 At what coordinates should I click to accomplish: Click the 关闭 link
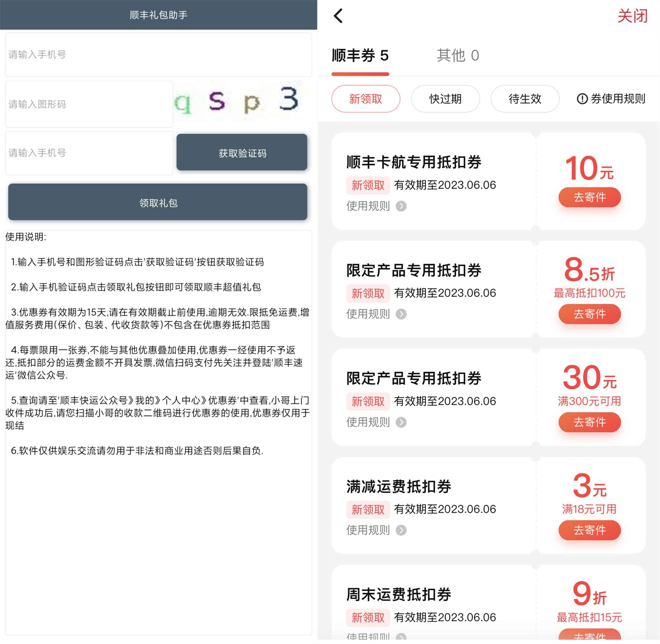[632, 16]
